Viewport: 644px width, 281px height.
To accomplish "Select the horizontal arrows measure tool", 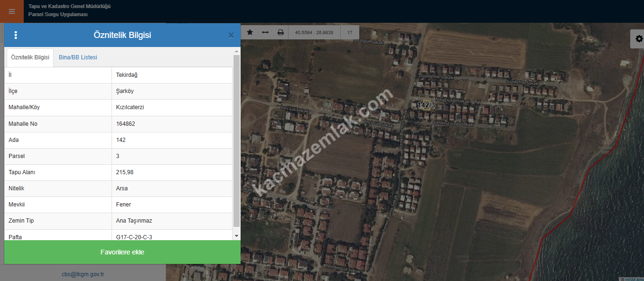I will pyautogui.click(x=265, y=32).
